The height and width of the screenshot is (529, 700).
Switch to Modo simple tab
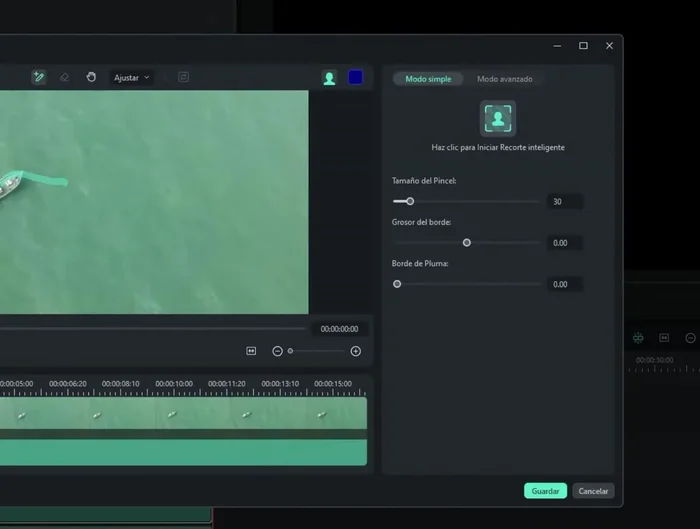point(428,79)
